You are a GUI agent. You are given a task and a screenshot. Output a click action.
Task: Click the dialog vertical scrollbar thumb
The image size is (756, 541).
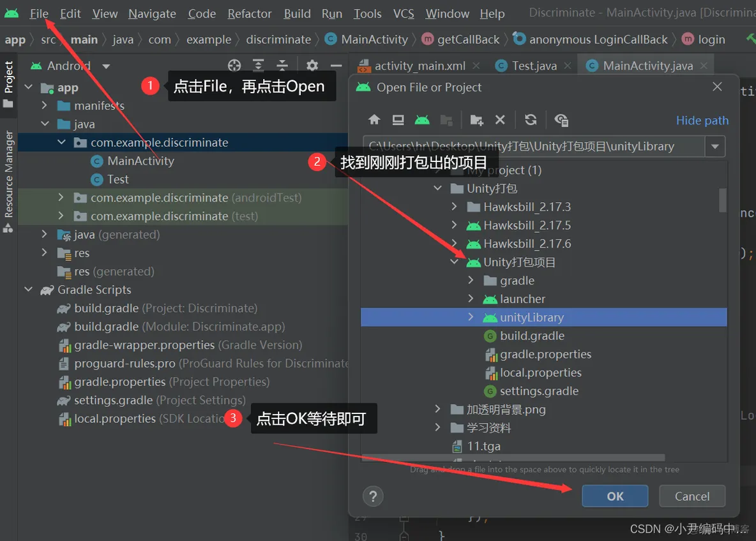(722, 200)
